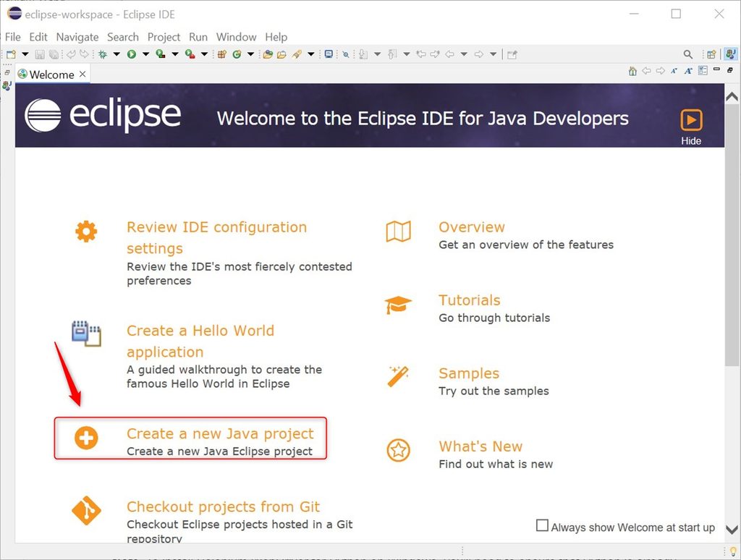Click the What's New star icon
This screenshot has width=741, height=560.
click(x=399, y=450)
